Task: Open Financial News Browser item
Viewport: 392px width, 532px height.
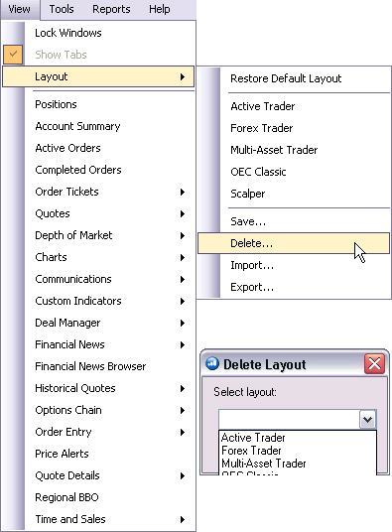Action: (x=98, y=366)
